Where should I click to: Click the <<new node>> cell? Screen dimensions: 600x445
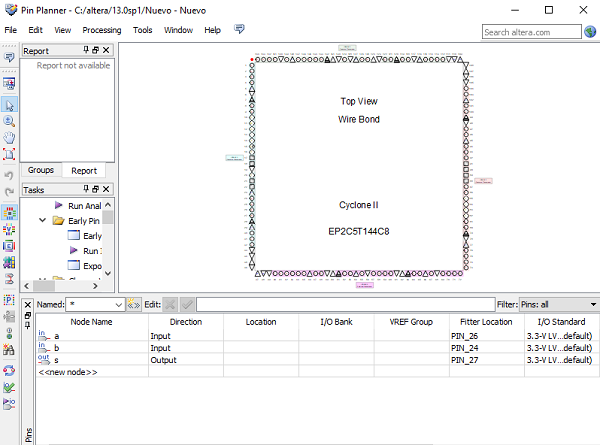coord(92,372)
